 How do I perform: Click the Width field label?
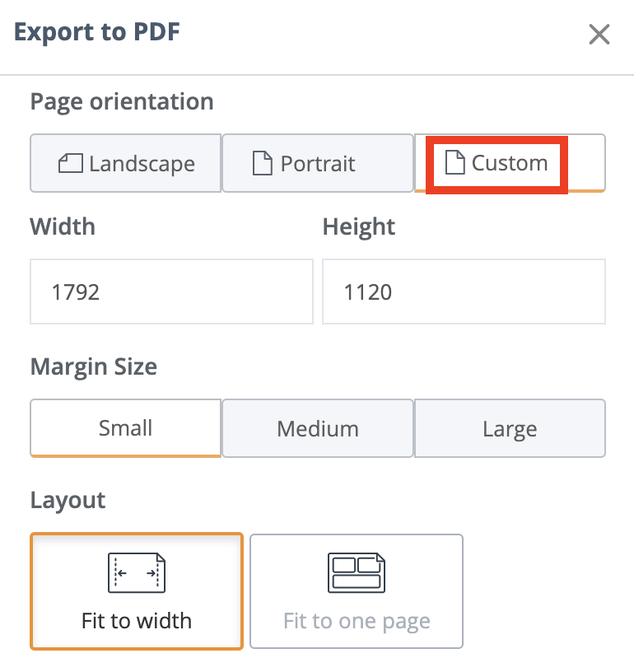click(x=63, y=226)
